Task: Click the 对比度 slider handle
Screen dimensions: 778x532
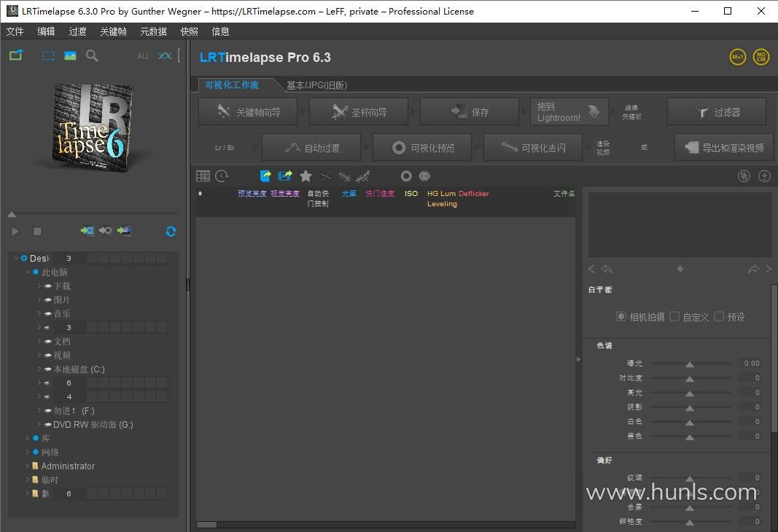Action: pos(690,379)
